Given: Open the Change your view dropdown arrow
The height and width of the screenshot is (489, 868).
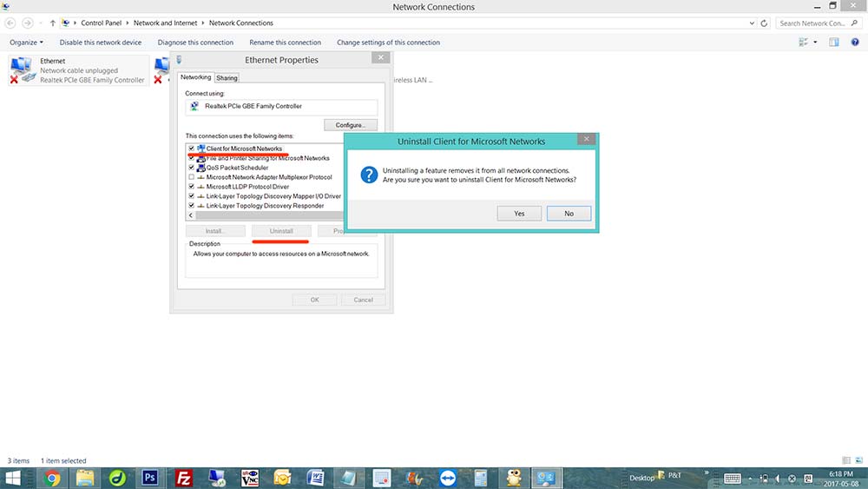Looking at the screenshot, I should point(815,42).
